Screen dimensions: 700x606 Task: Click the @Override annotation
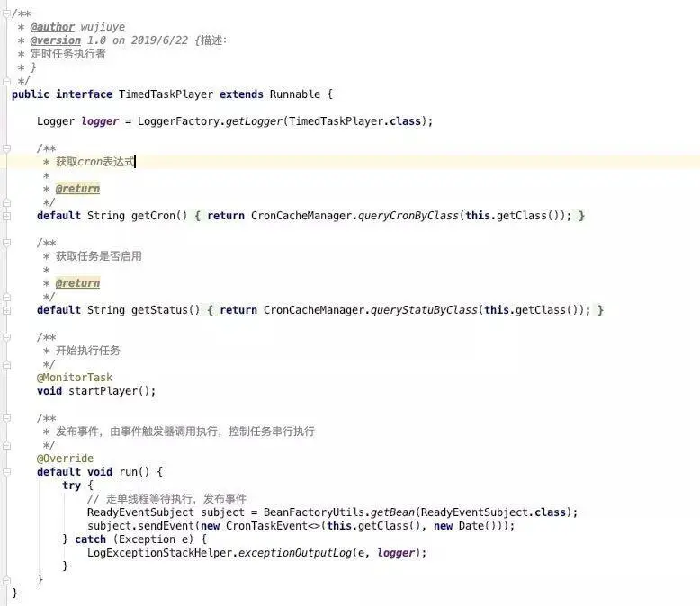pos(65,459)
